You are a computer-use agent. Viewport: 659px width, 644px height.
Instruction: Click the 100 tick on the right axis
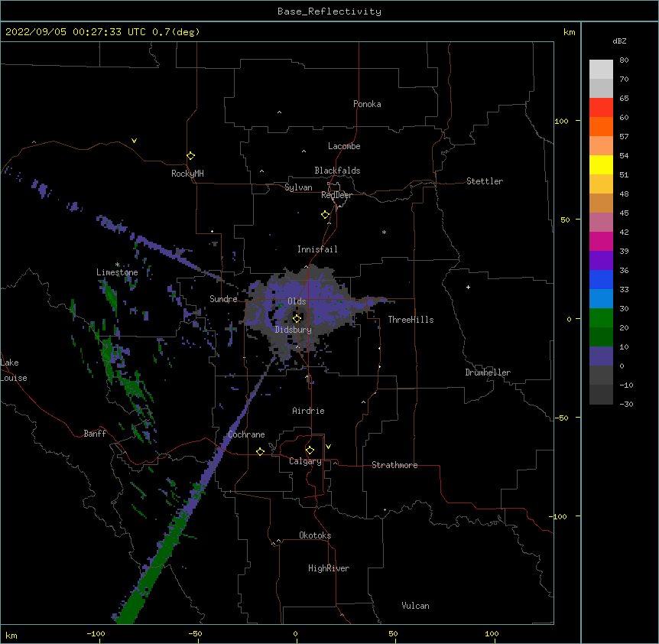pyautogui.click(x=561, y=121)
